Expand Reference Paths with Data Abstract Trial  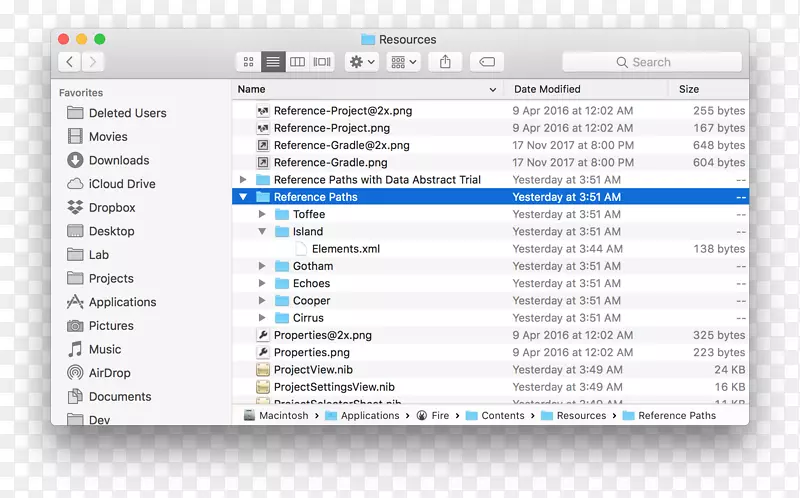(x=243, y=180)
